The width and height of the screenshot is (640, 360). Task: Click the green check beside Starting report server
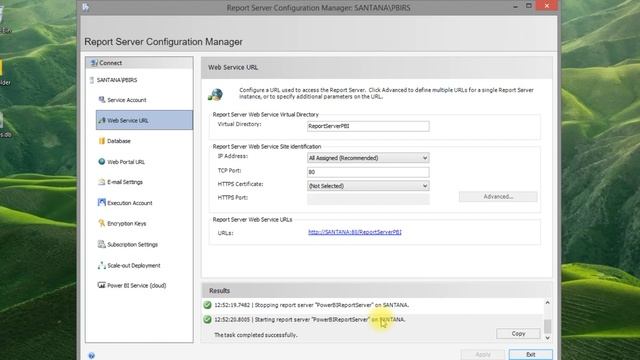click(x=207, y=319)
